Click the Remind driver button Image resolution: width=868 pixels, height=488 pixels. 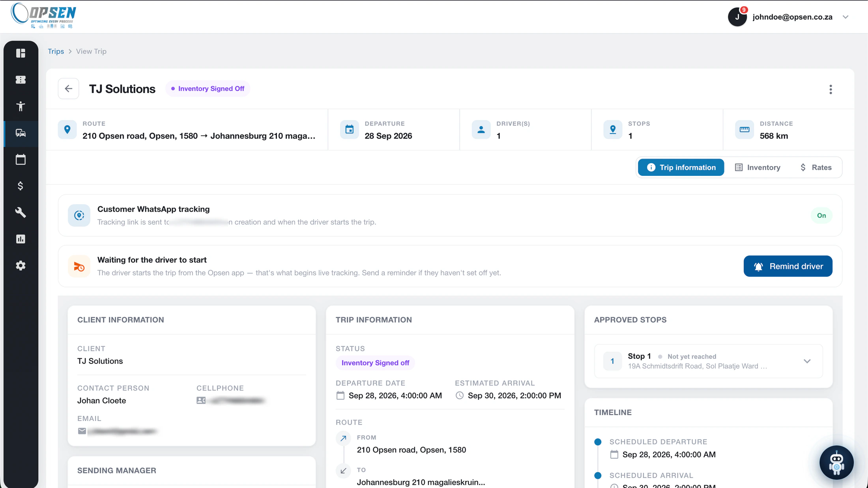point(788,266)
